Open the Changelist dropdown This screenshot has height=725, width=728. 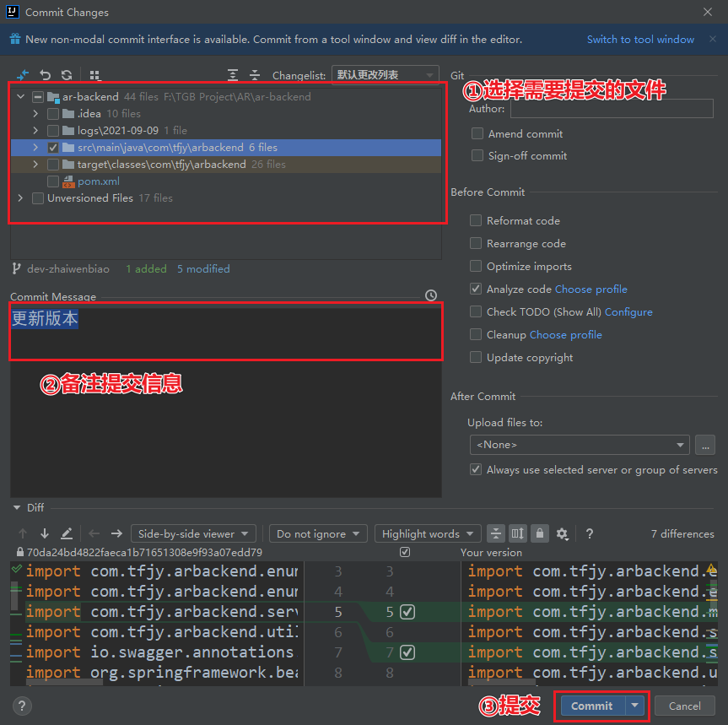click(386, 75)
